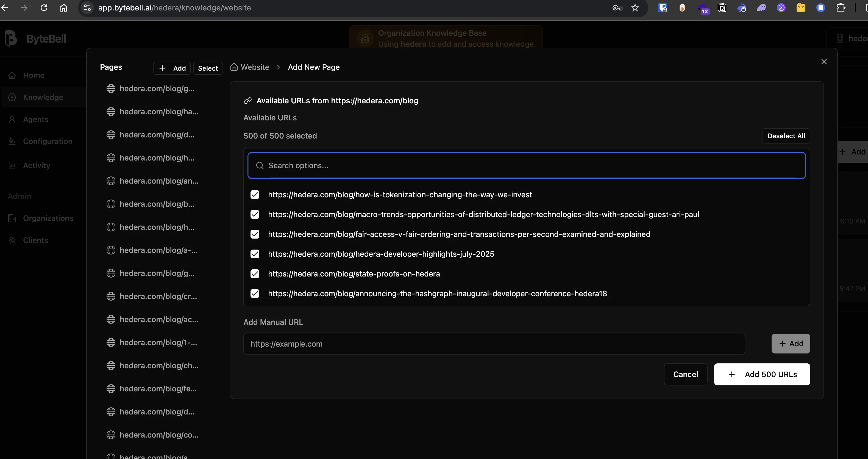Click the browser home icon
Image resolution: width=868 pixels, height=459 pixels.
tap(64, 7)
